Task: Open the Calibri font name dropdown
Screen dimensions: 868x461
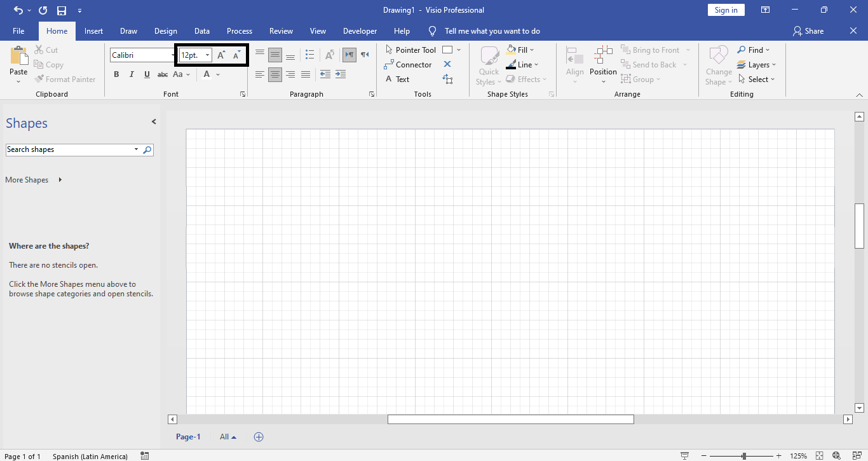Action: [172, 55]
